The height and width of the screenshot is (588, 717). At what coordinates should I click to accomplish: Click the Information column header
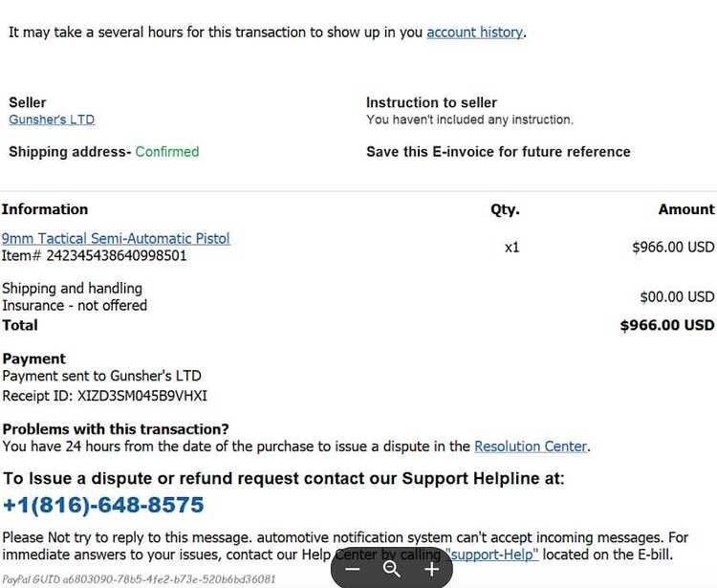45,209
